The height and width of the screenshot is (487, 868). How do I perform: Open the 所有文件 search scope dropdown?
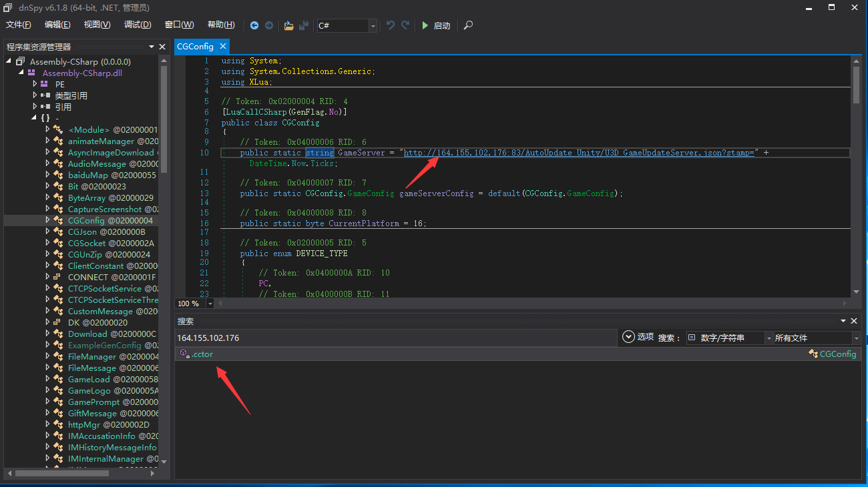[856, 338]
